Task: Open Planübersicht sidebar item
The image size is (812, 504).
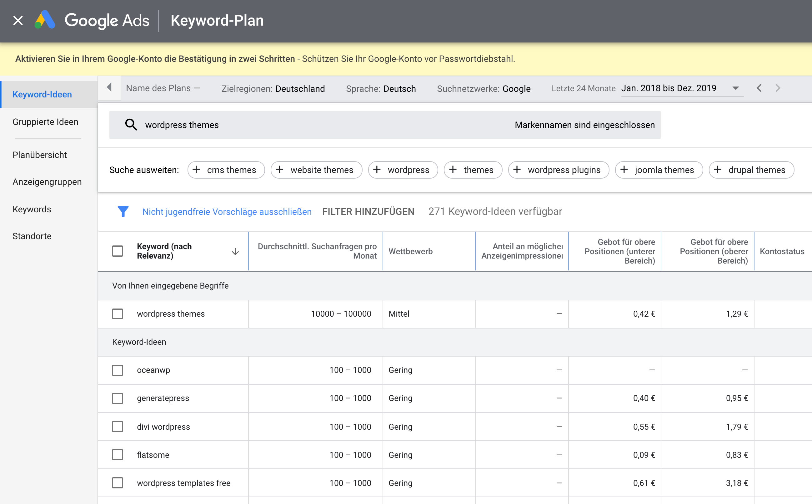Action: pos(40,155)
